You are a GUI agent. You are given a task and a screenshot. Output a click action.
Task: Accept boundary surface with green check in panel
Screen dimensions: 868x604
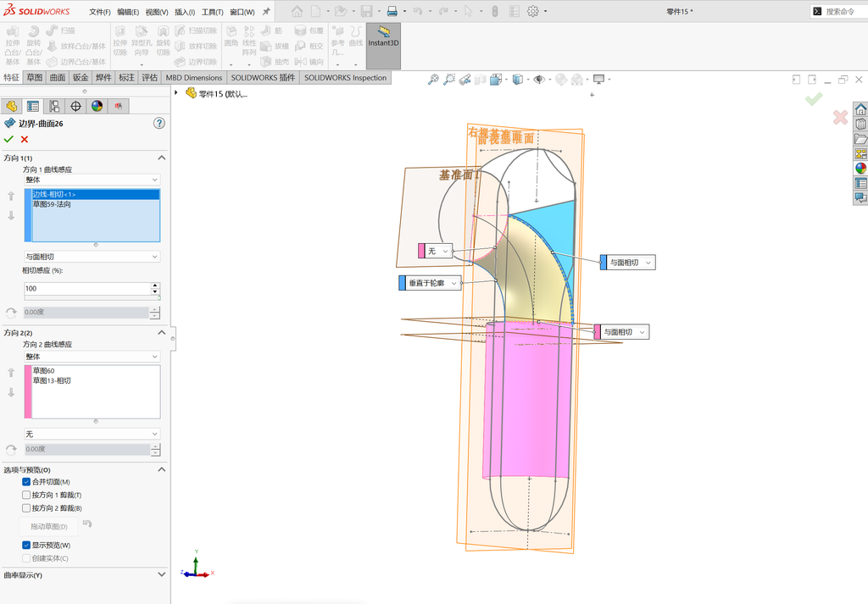point(8,140)
